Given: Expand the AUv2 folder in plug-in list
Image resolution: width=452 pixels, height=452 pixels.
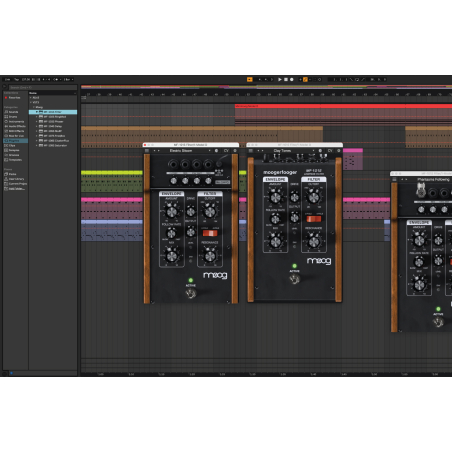Looking at the screenshot, I should (31, 98).
